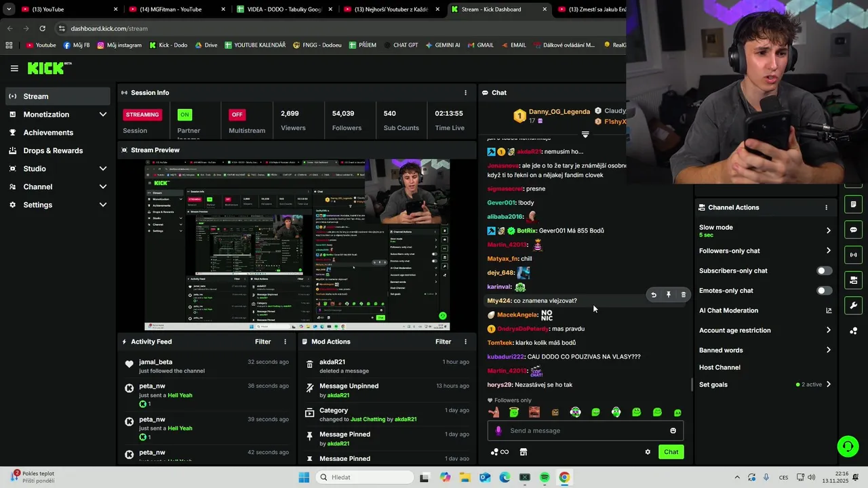Open green headset support button

848,446
